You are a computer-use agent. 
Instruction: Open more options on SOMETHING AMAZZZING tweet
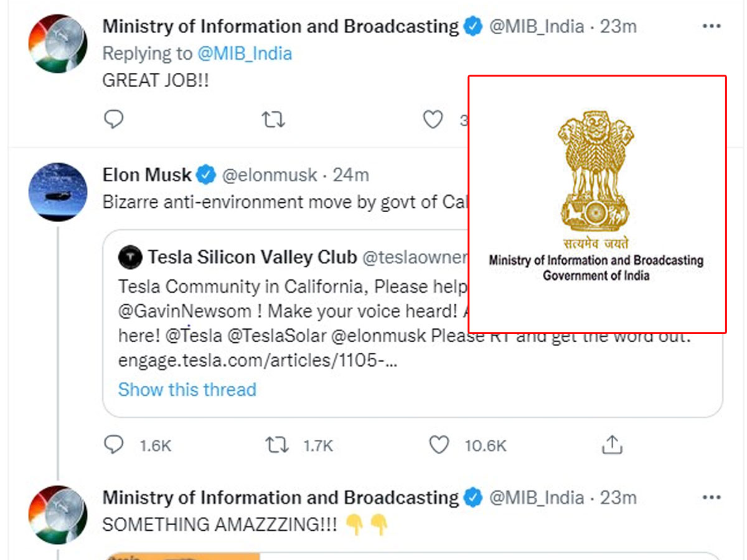(x=711, y=498)
